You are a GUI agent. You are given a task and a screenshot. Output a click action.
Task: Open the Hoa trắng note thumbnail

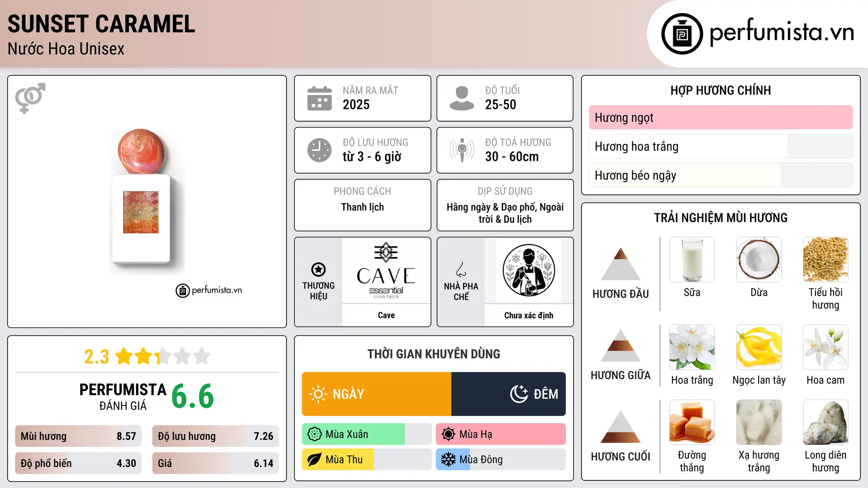[692, 347]
